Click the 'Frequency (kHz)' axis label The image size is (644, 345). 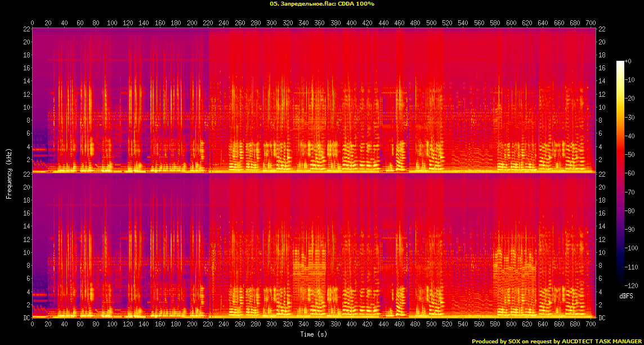coord(8,173)
